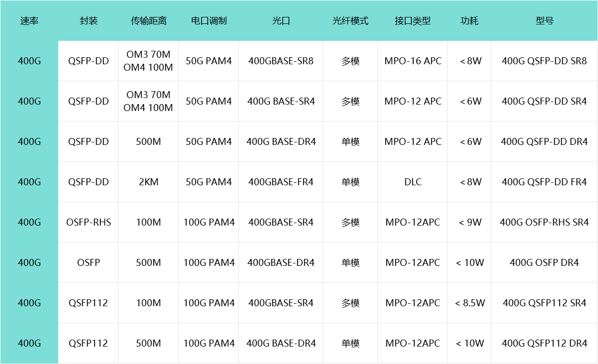Click the 传输距离 header cell

tap(148, 21)
